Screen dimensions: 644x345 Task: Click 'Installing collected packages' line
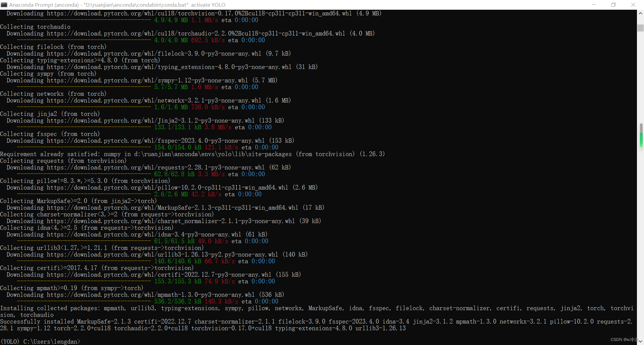[x=317, y=312]
